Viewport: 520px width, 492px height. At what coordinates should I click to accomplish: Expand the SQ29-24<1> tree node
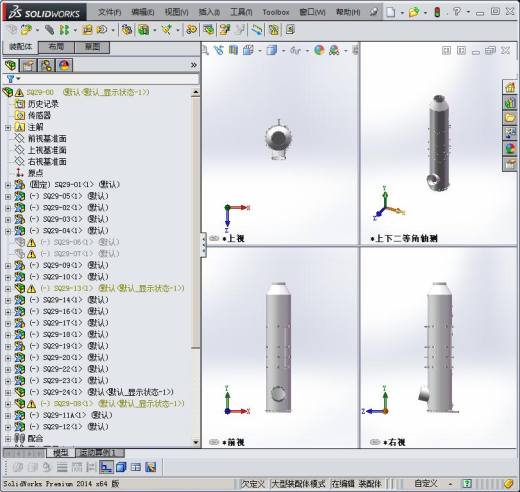(x=8, y=393)
